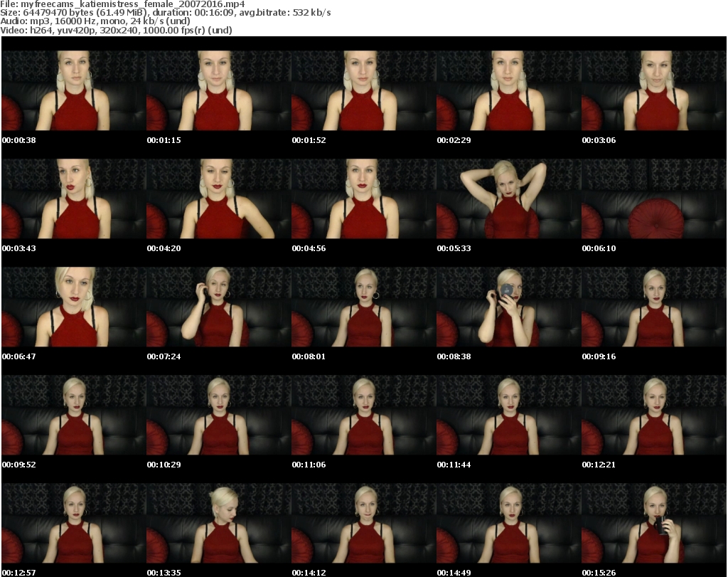Click the timestamp text 00:15:26
728x577 pixels.
[599, 573]
